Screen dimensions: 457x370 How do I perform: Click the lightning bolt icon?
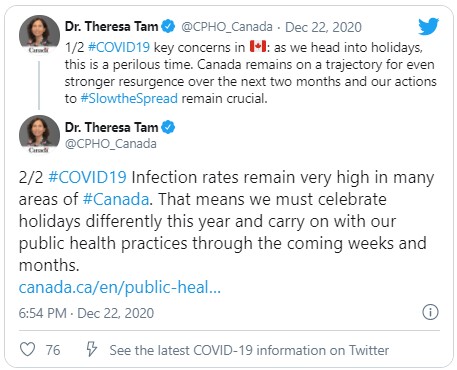91,349
